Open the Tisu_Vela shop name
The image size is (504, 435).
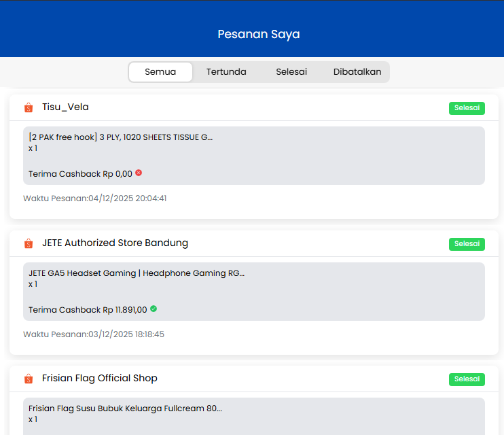tap(65, 107)
